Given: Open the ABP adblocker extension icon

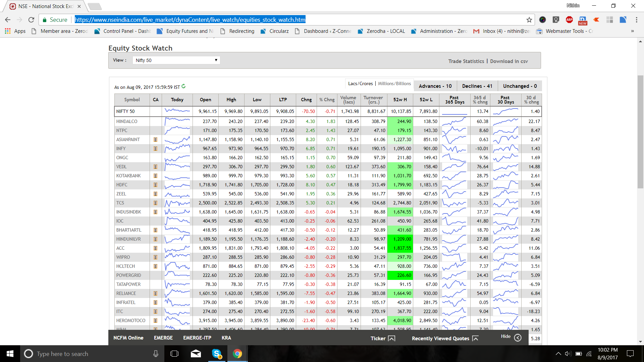Looking at the screenshot, I should pyautogui.click(x=569, y=20).
